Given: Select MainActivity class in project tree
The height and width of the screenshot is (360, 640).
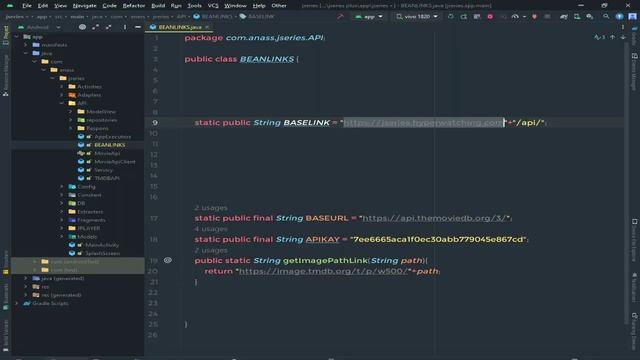Looking at the screenshot, I should click(x=102, y=245).
